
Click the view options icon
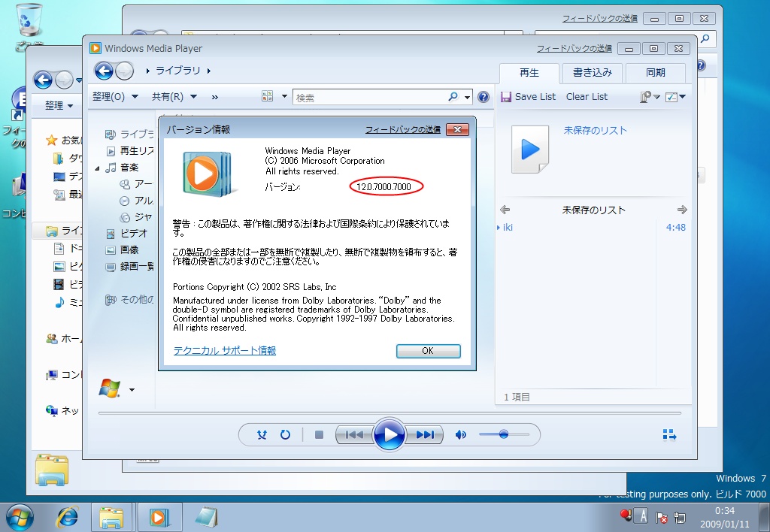coord(267,96)
